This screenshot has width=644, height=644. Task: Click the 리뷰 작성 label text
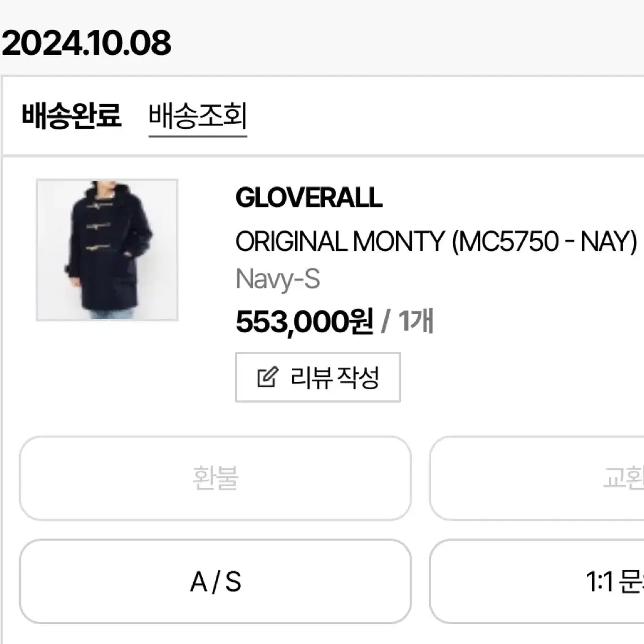335,377
